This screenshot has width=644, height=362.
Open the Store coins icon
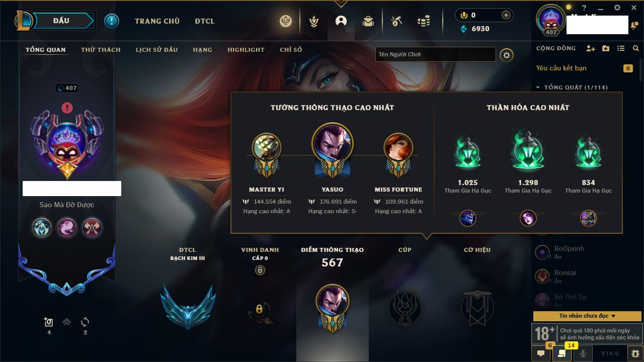point(424,21)
